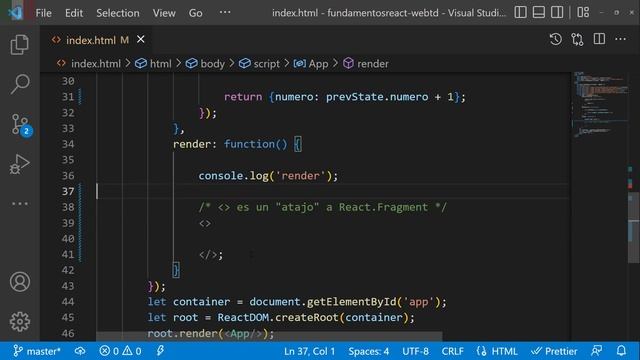Click the Prettier status item
640x360 pixels.
554,351
